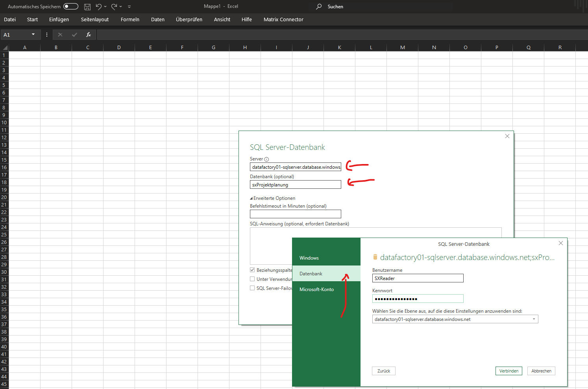
Task: Click the Save icon in title bar
Action: click(x=87, y=7)
